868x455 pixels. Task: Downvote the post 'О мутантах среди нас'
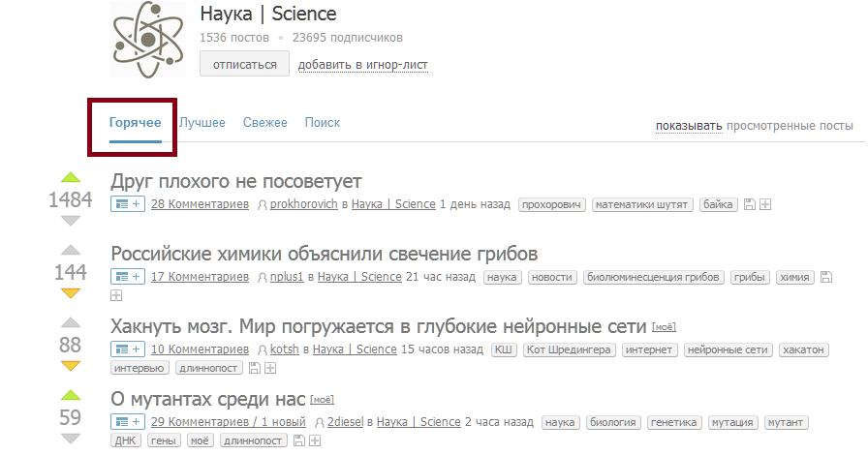tap(71, 439)
